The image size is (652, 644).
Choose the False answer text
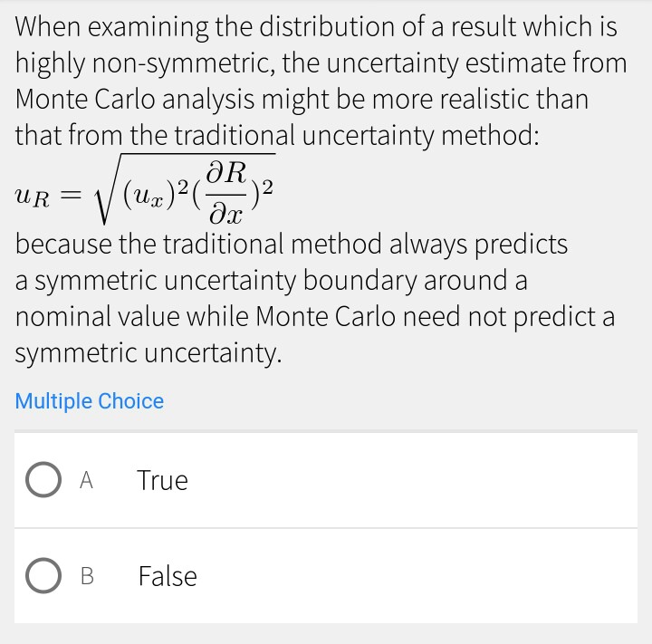(168, 576)
